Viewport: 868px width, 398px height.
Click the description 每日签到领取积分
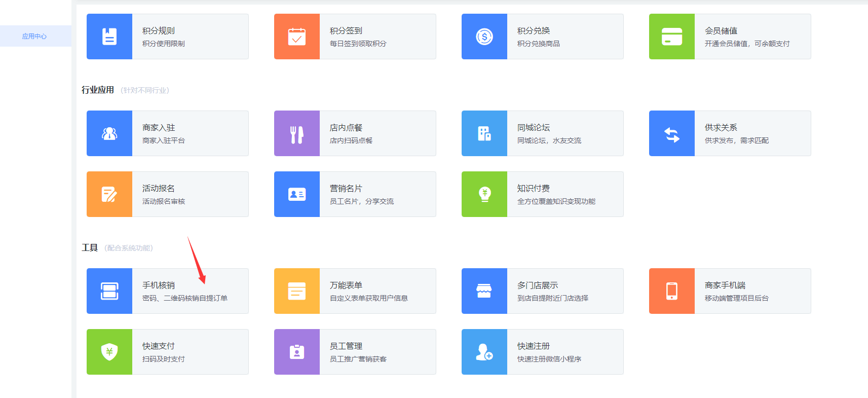(x=358, y=44)
